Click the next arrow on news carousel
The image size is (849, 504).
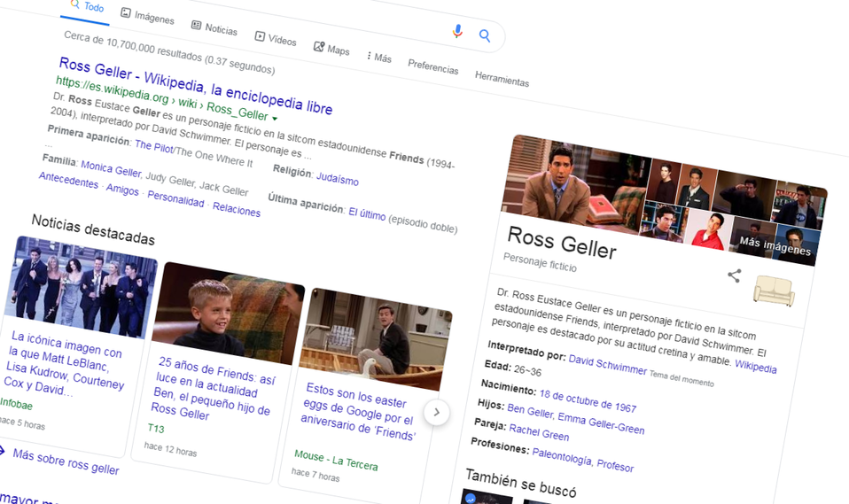(x=436, y=413)
